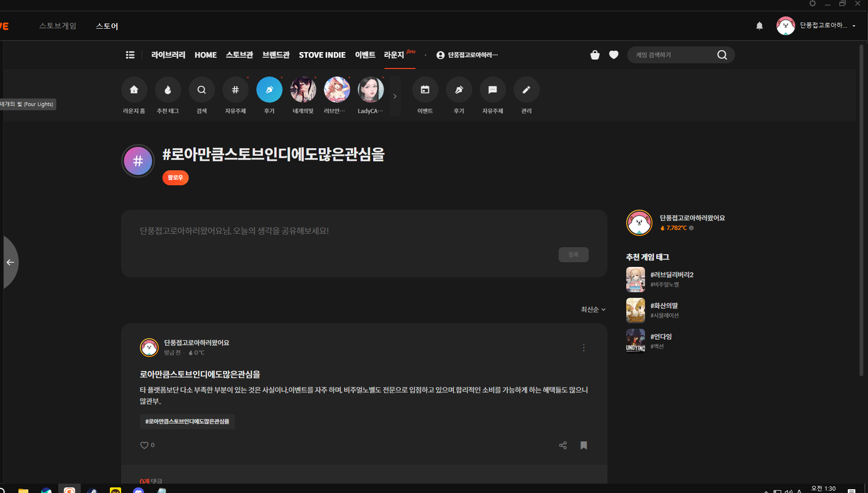
Task: Click the large hashtag topic icon
Action: pos(138,161)
